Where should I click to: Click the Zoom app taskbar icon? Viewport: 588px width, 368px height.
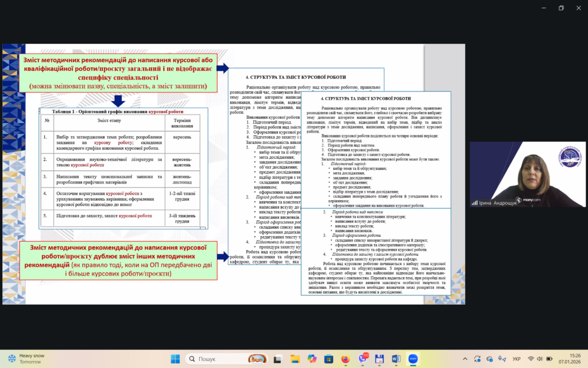(412, 359)
